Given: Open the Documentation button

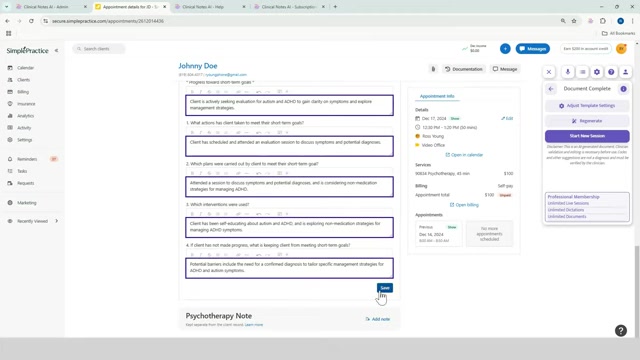Looking at the screenshot, I should 464,69.
